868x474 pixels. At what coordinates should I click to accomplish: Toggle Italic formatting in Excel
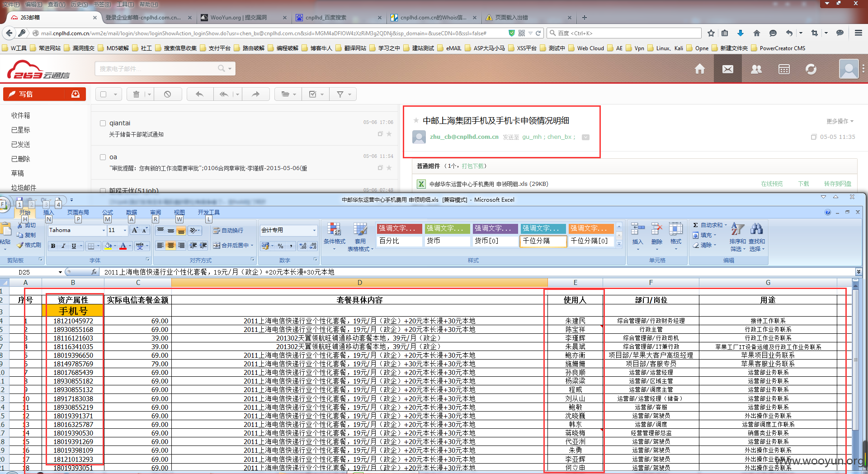click(x=63, y=246)
